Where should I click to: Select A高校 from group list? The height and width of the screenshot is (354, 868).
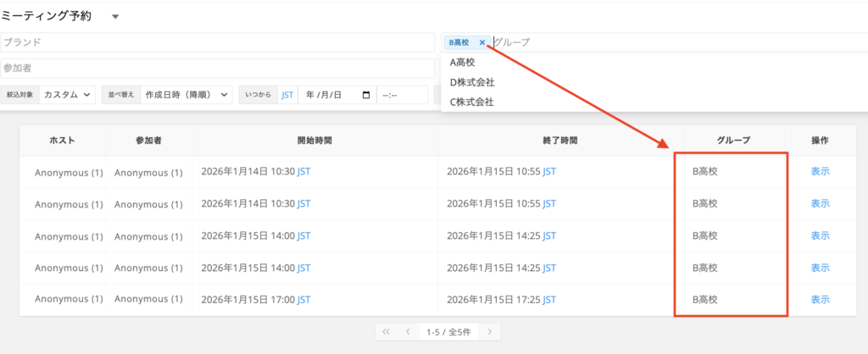coord(463,63)
